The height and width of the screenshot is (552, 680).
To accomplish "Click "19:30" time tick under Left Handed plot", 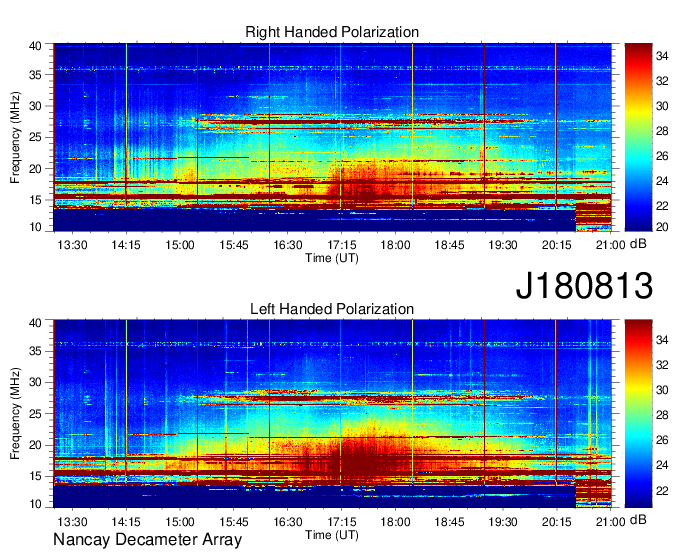I will point(503,521).
